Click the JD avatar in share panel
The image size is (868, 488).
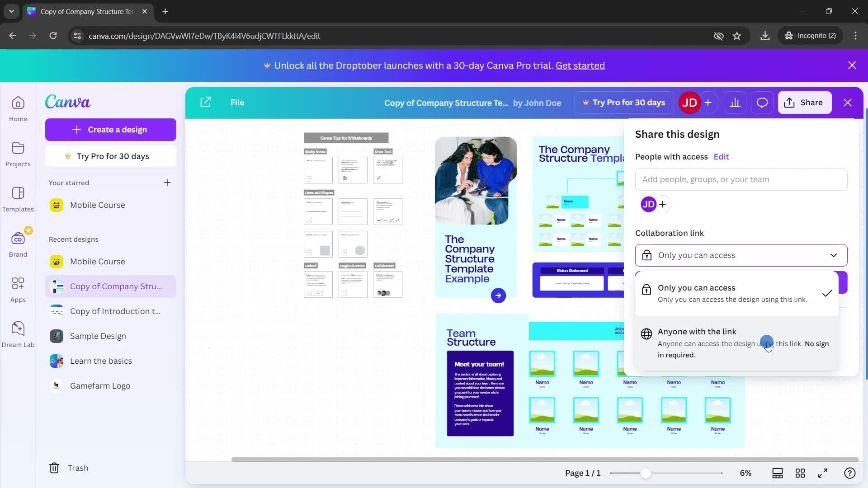point(648,204)
